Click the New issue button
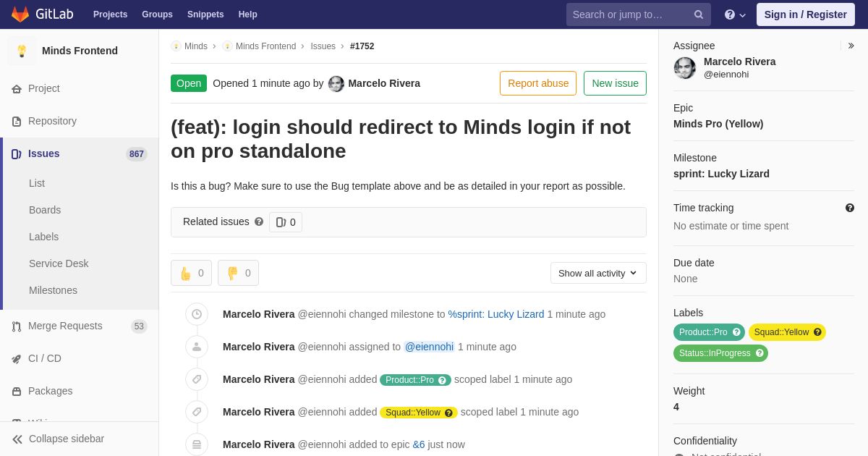This screenshot has width=868, height=456. (x=615, y=83)
